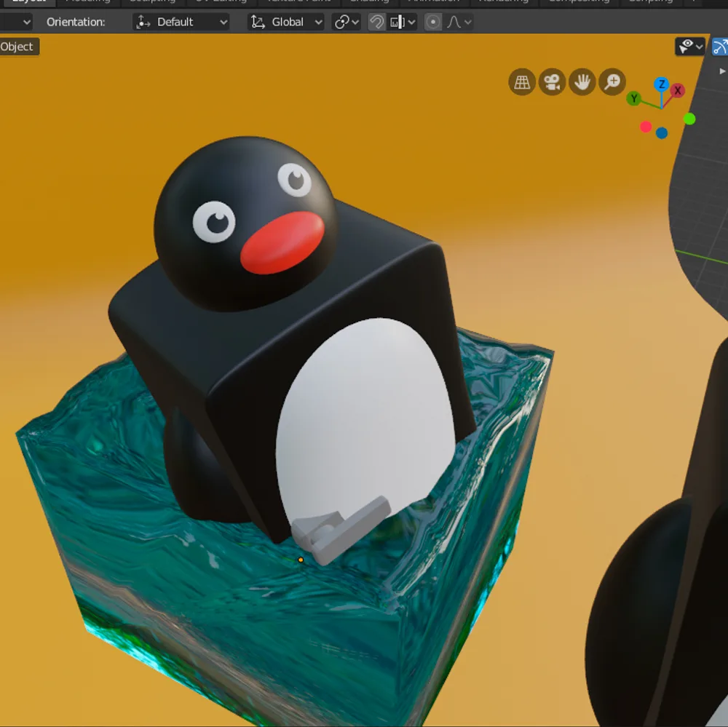Open the Default orientation dropdown
The height and width of the screenshot is (727, 728).
(181, 22)
